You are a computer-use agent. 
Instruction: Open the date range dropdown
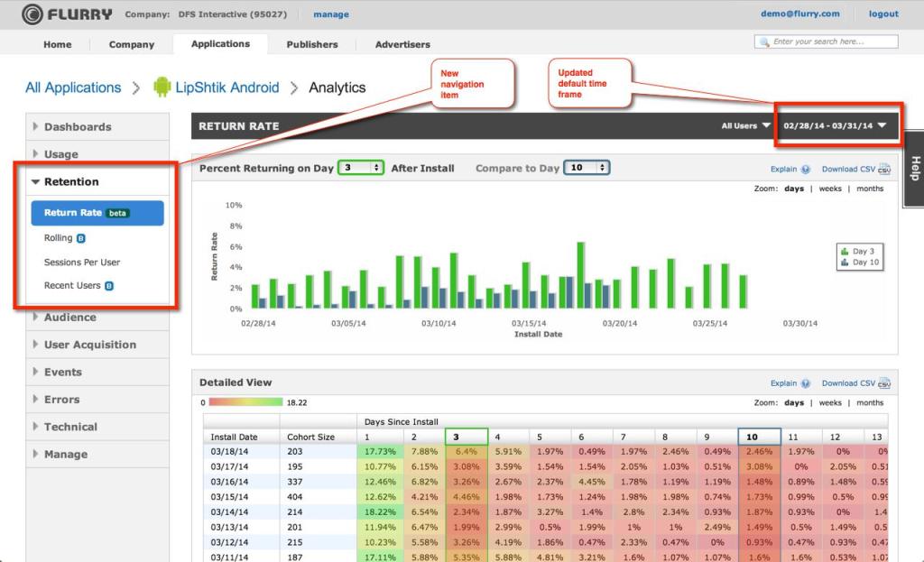[835, 126]
